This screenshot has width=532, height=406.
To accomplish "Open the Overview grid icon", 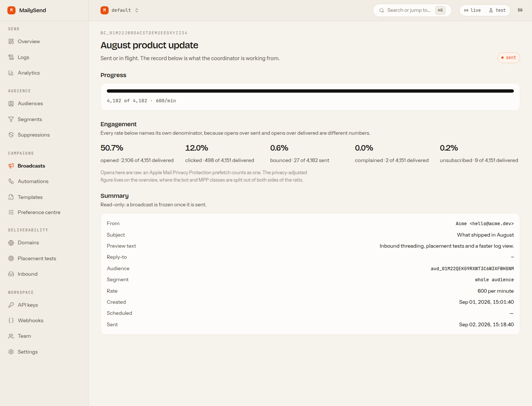I will pyautogui.click(x=11, y=41).
